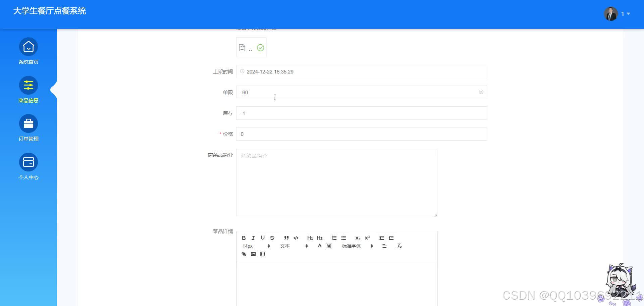Toggle bold formatting in the editor
The image size is (644, 306).
(244, 238)
